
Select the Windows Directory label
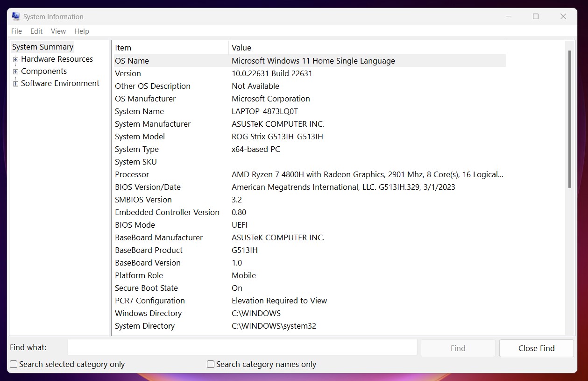(149, 313)
